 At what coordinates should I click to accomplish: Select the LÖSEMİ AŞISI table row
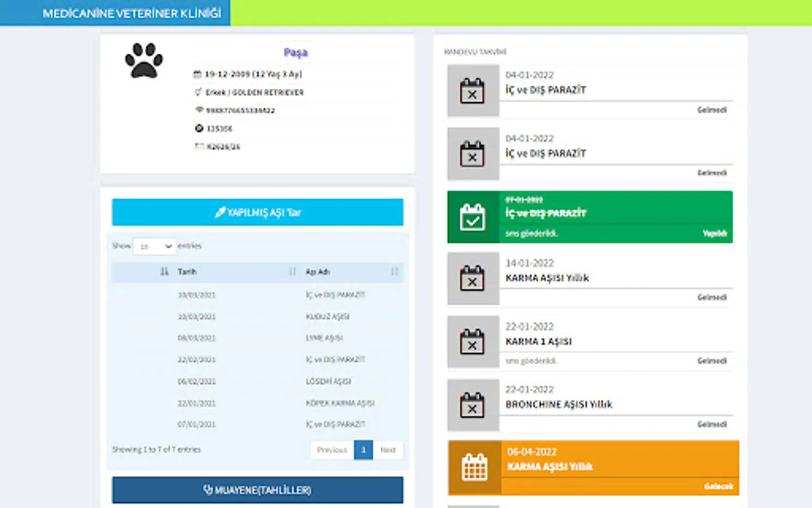(x=258, y=382)
